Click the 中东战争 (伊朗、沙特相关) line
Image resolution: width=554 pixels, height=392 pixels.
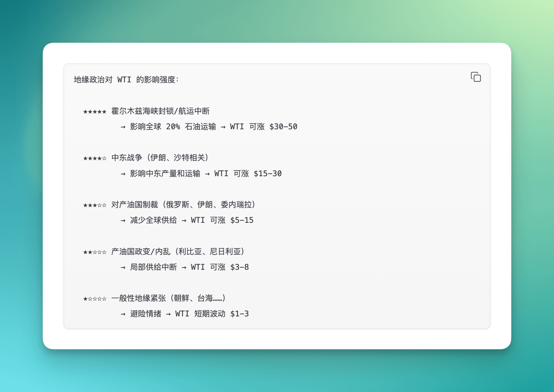click(x=160, y=158)
